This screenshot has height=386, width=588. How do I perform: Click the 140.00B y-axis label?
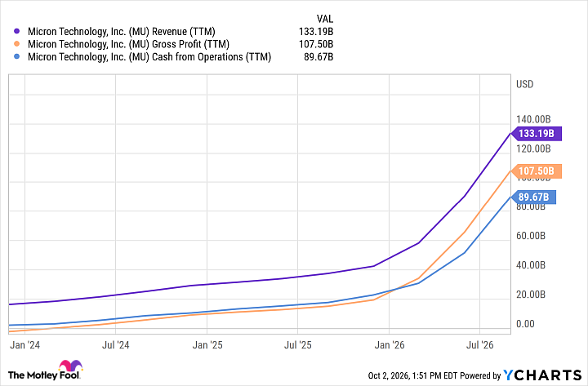pyautogui.click(x=533, y=119)
